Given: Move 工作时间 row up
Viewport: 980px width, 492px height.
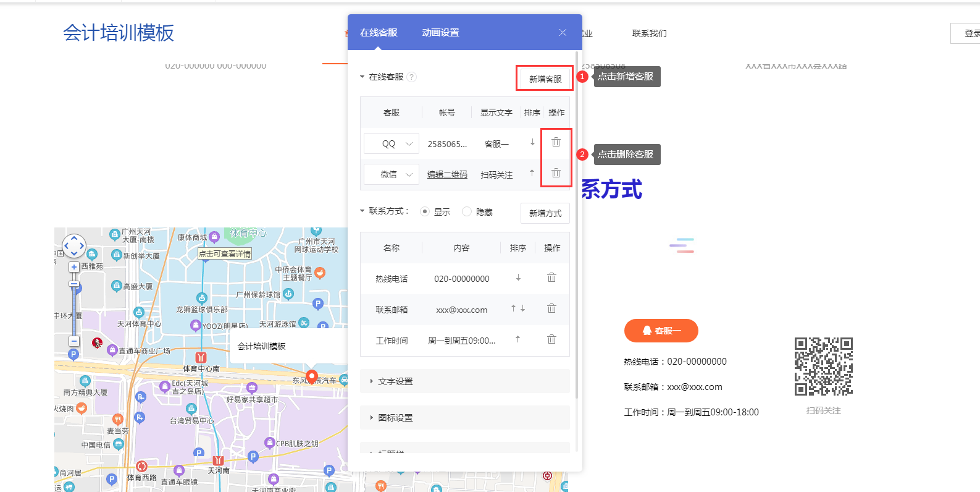Looking at the screenshot, I should (517, 339).
